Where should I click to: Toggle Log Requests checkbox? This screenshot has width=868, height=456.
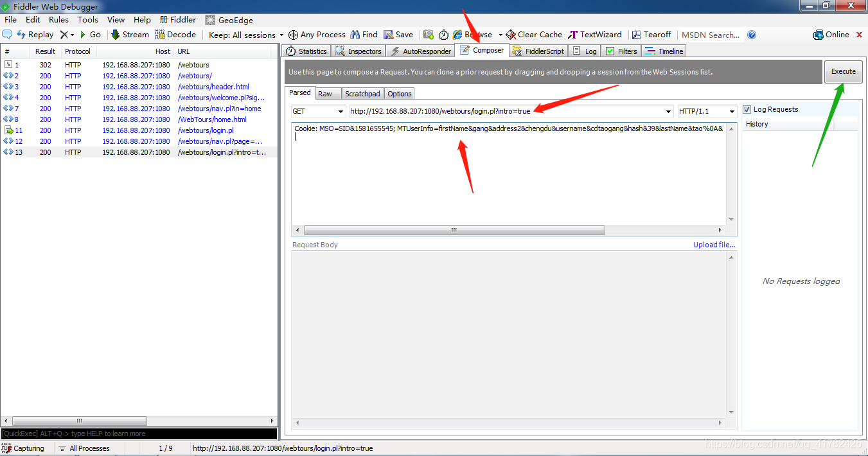[747, 110]
